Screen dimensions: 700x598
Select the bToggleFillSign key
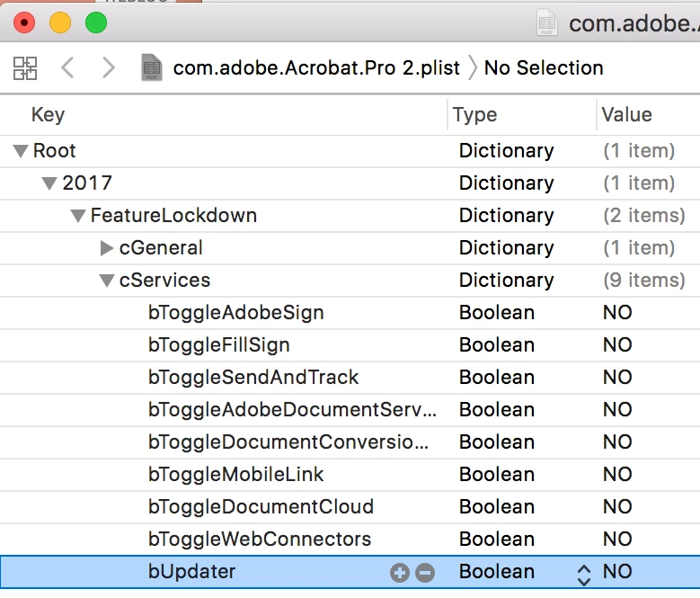(x=218, y=345)
